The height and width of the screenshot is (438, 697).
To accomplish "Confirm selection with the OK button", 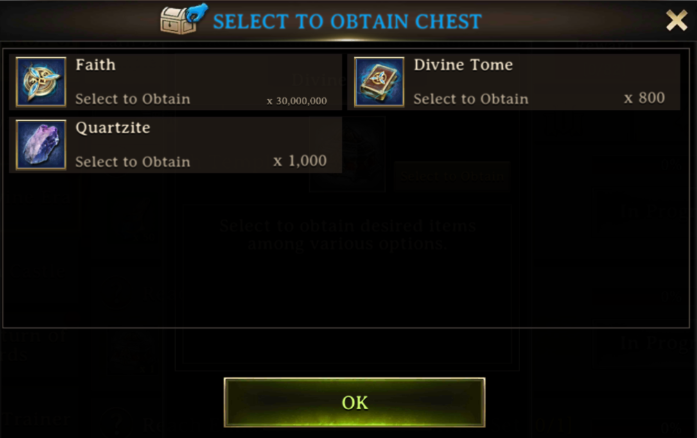I will click(354, 402).
